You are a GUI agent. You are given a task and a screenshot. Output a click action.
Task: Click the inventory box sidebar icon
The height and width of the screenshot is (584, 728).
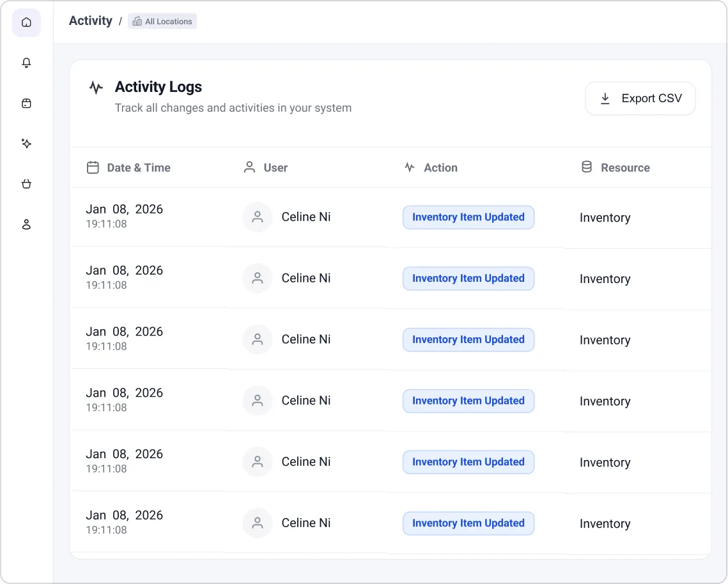pos(26,104)
